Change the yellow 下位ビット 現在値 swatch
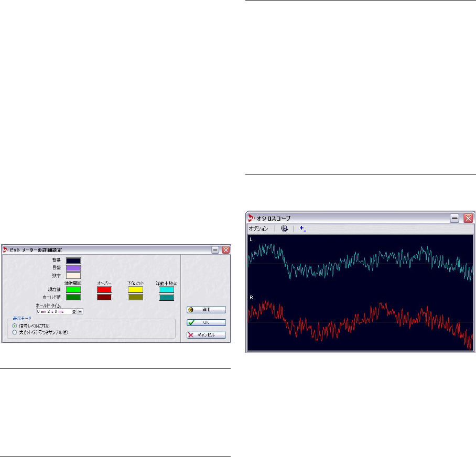The width and height of the screenshot is (476, 457). pos(135,289)
